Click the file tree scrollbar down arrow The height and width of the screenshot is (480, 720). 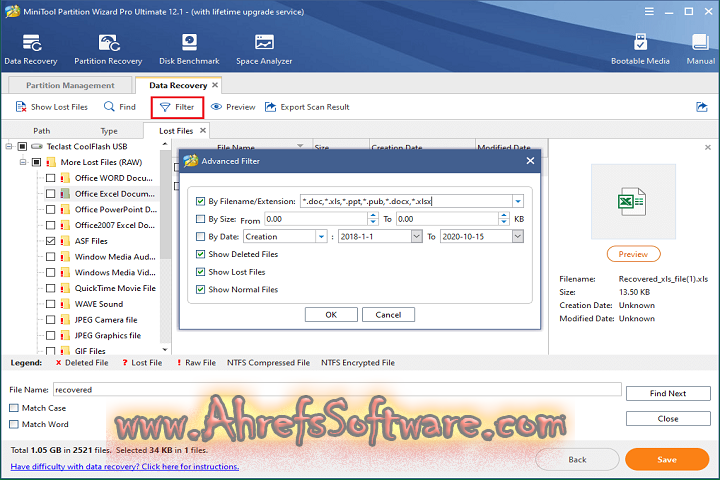tap(165, 350)
